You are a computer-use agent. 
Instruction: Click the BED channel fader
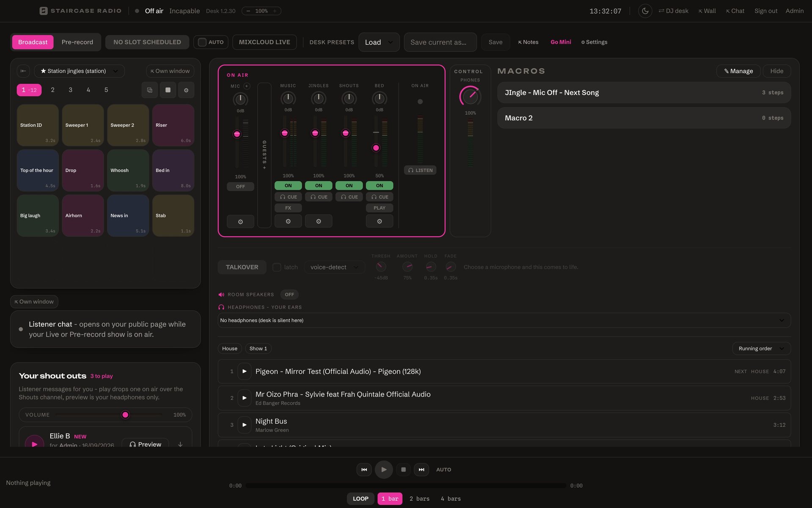pos(376,148)
